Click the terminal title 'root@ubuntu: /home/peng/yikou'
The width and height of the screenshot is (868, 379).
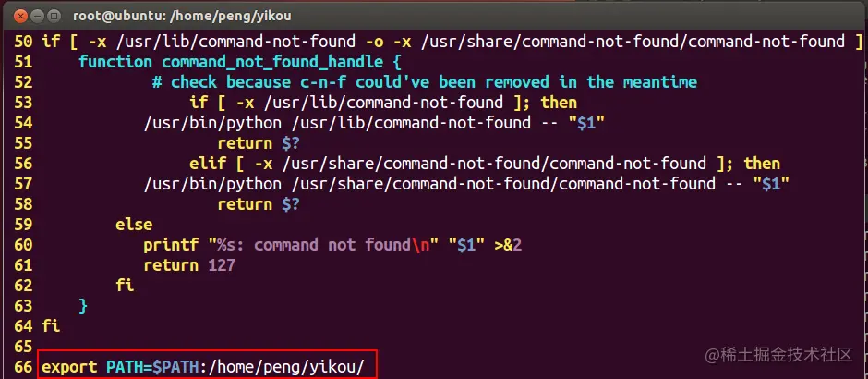click(x=182, y=16)
